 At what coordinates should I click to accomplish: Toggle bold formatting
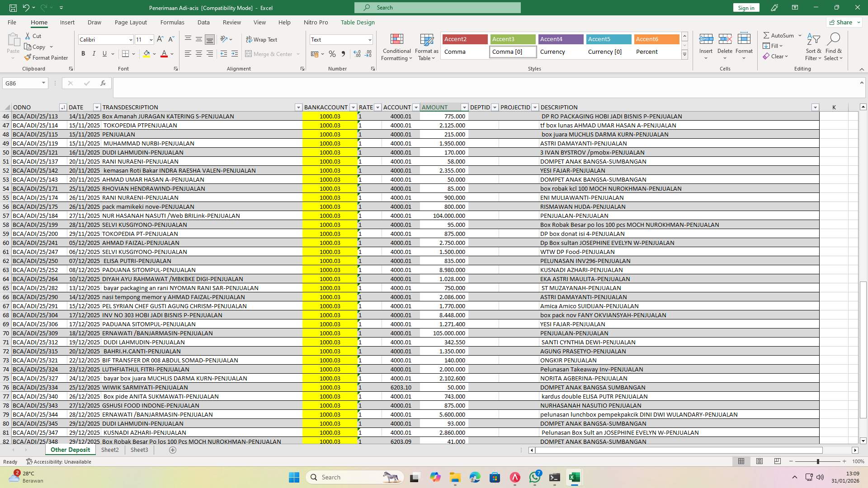(83, 53)
